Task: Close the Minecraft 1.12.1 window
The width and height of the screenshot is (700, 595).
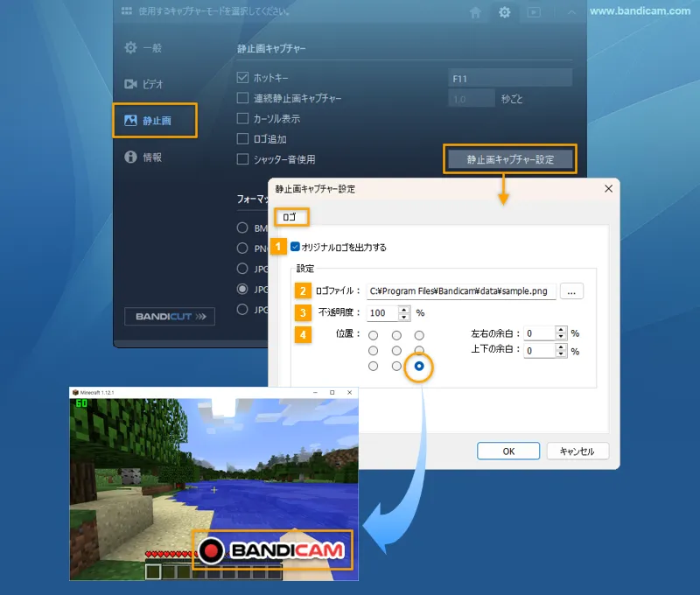Action: tap(349, 392)
